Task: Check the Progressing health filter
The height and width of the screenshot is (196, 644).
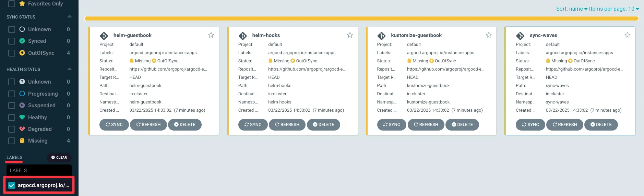Action: pyautogui.click(x=12, y=94)
